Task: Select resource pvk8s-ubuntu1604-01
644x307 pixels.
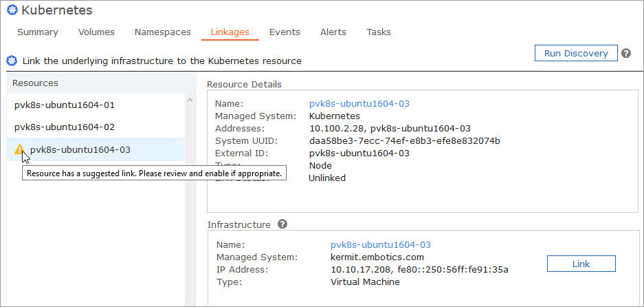Action: (x=96, y=105)
